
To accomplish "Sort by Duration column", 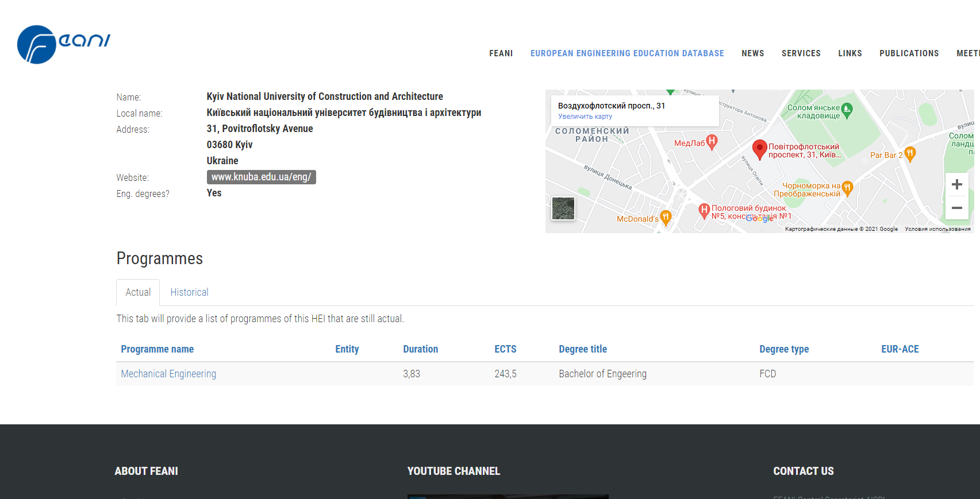I will tap(421, 349).
